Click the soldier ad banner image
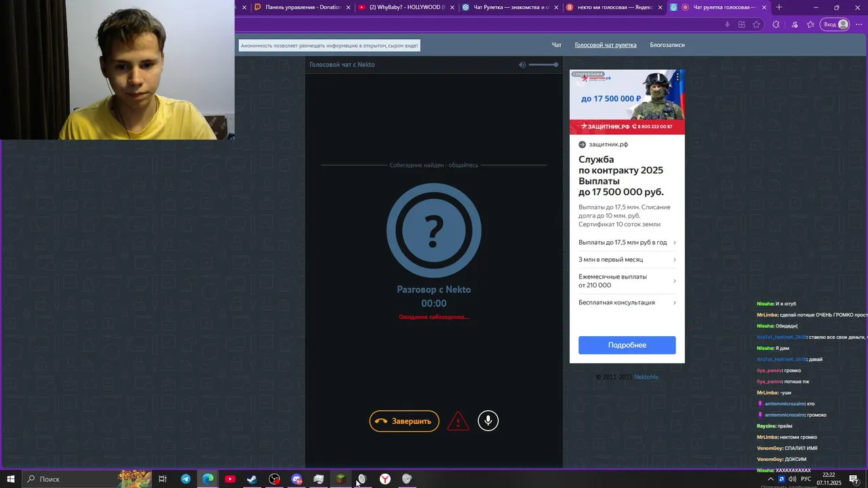Screen dimensions: 868x488 pos(627,102)
